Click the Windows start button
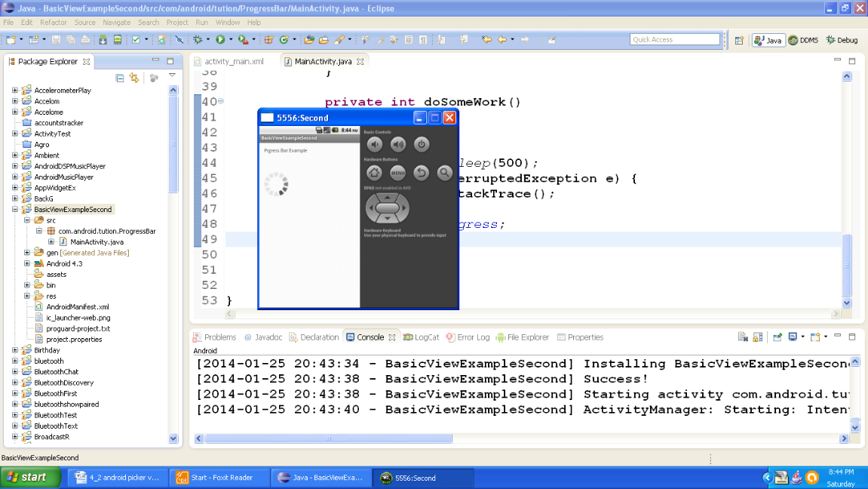This screenshot has height=489, width=868. tap(30, 478)
